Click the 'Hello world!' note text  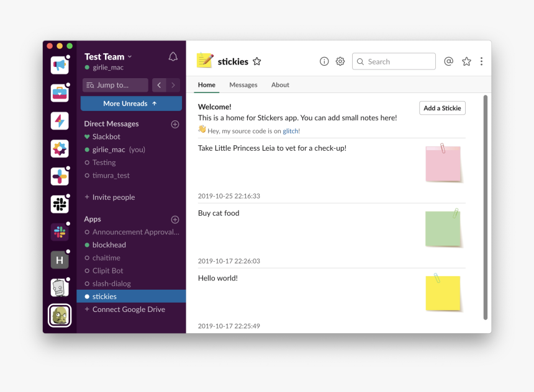[218, 278]
